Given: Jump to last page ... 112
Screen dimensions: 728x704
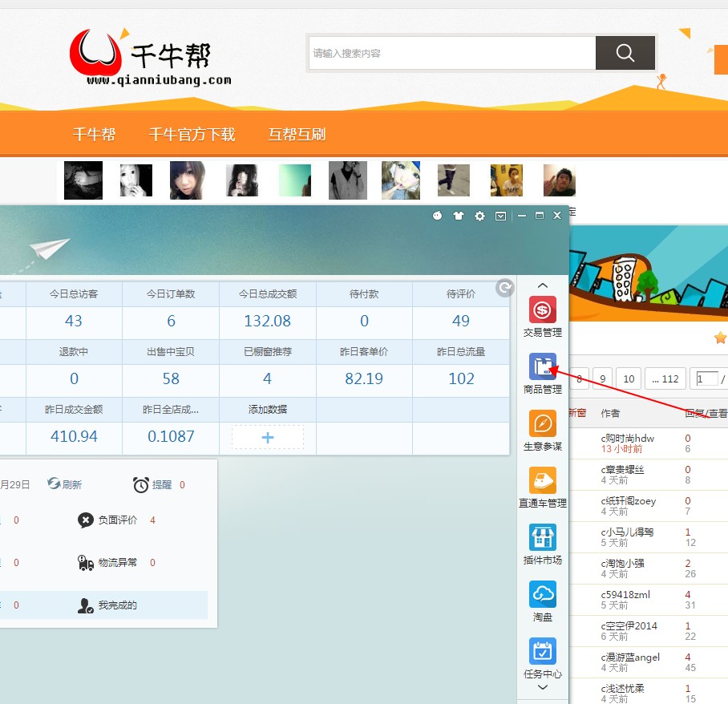Looking at the screenshot, I should [665, 378].
